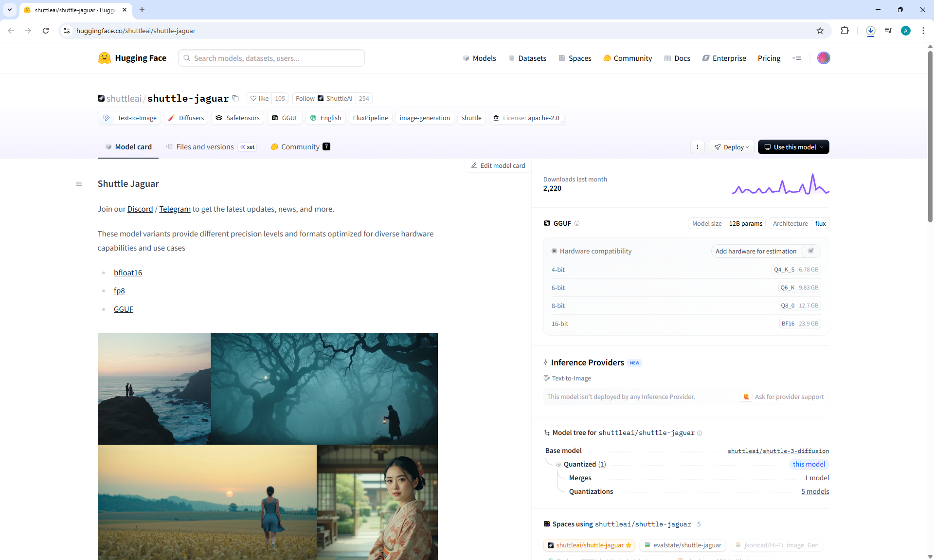Open the Community tab
The image size is (934, 560).
click(300, 147)
